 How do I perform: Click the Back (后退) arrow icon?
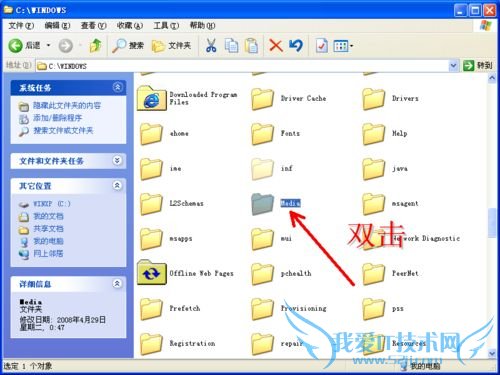15,45
